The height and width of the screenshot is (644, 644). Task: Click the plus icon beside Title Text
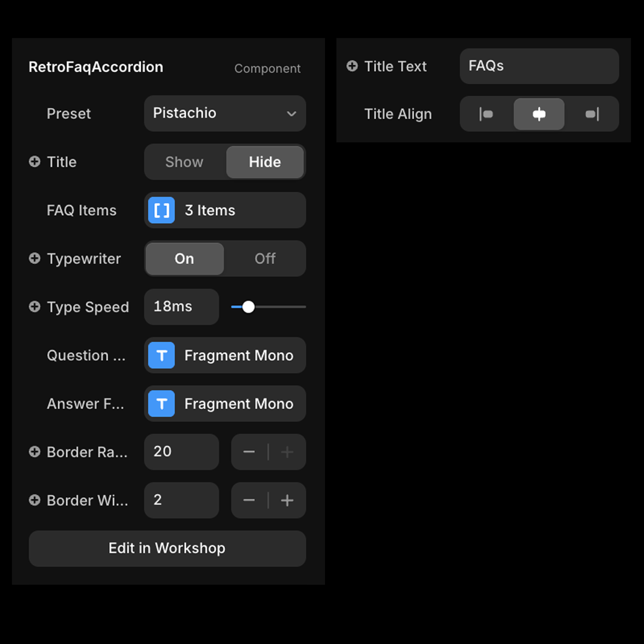[352, 66]
